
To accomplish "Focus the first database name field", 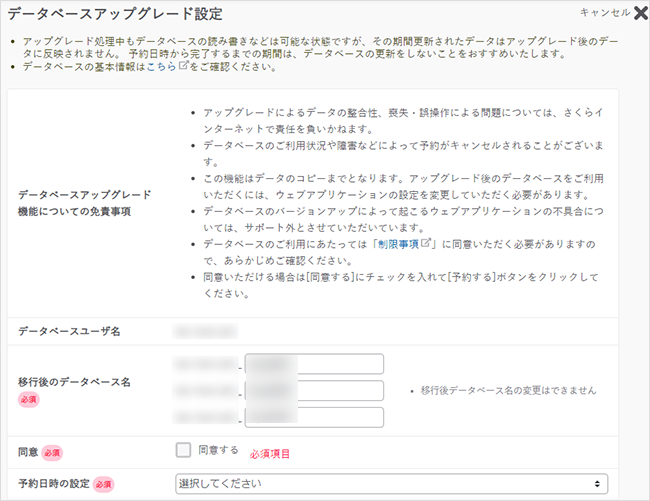I will (314, 364).
